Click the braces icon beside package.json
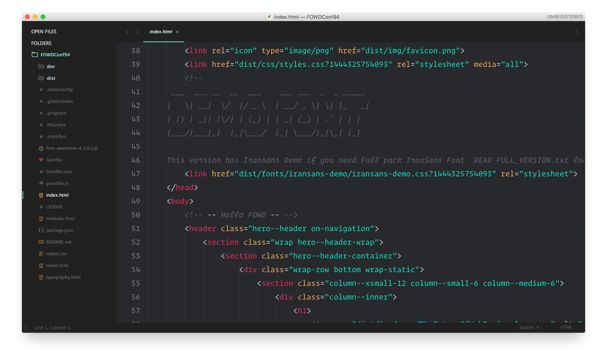This screenshot has height=364, width=607. (x=41, y=230)
